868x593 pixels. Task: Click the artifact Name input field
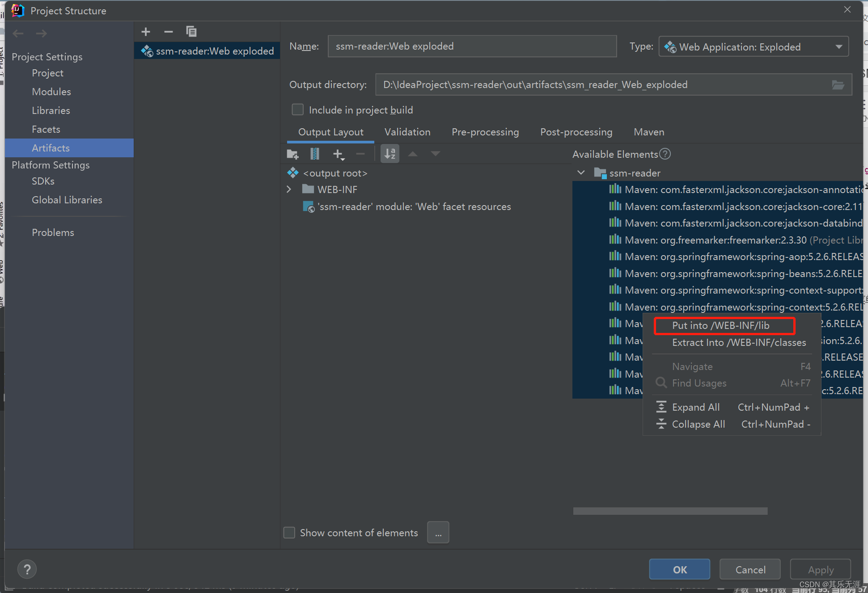coord(472,46)
